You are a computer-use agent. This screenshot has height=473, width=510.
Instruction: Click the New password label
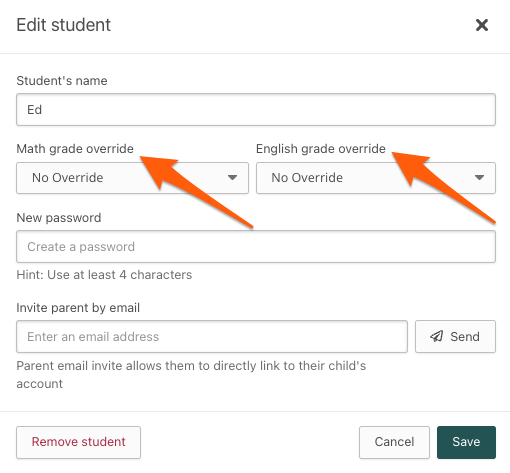[59, 218]
